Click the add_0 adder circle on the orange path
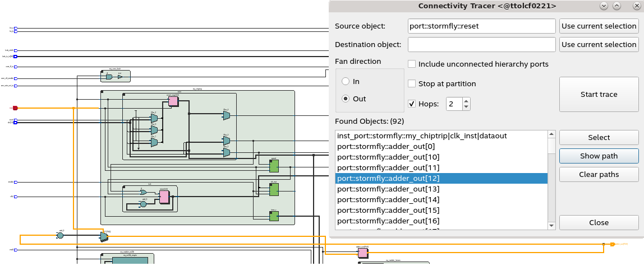The width and height of the screenshot is (644, 266). click(x=61, y=236)
